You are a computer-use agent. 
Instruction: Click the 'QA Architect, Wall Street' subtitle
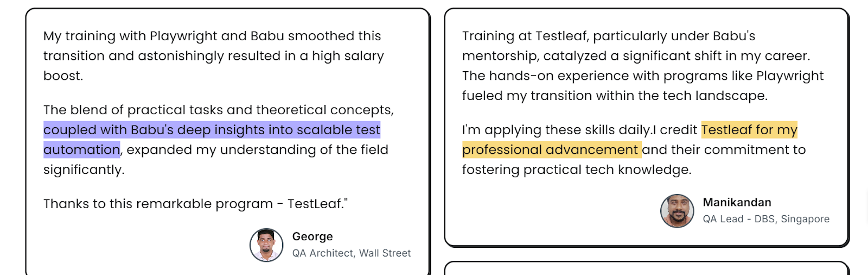pyautogui.click(x=352, y=253)
